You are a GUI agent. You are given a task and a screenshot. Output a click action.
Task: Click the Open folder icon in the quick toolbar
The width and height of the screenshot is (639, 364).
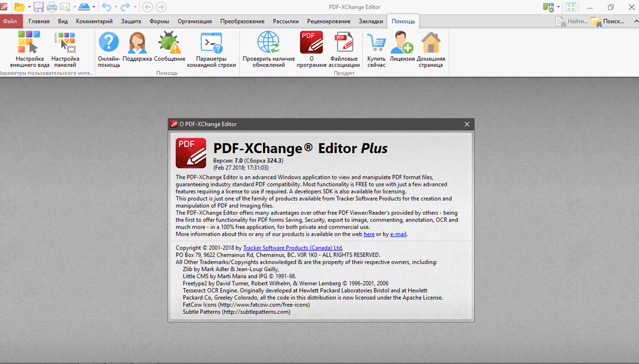coord(19,7)
